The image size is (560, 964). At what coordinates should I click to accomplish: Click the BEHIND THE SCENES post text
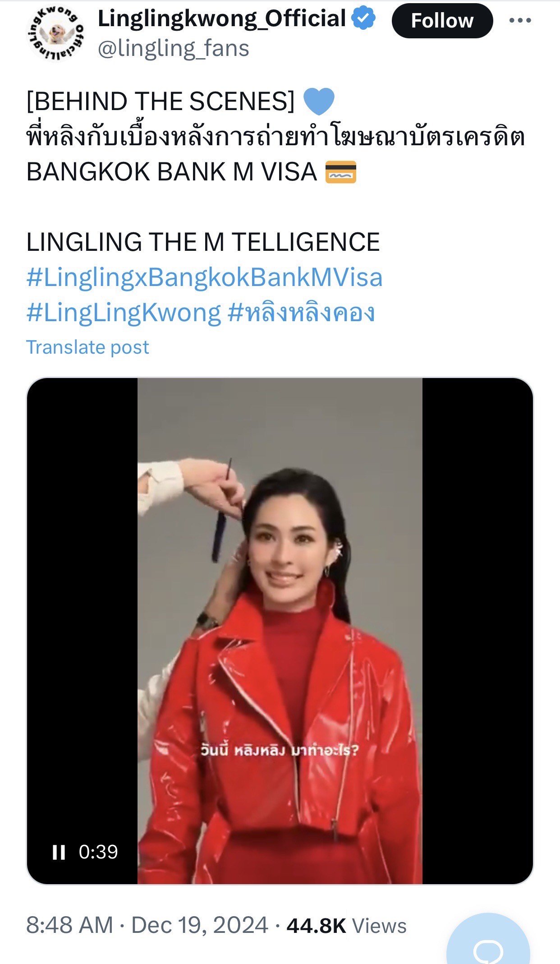coord(161,101)
